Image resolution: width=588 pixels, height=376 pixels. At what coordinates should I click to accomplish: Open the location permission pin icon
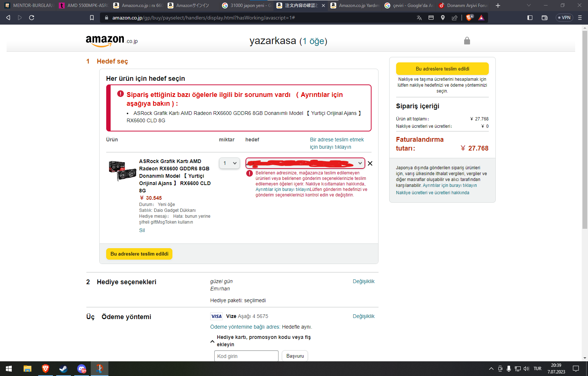(443, 18)
